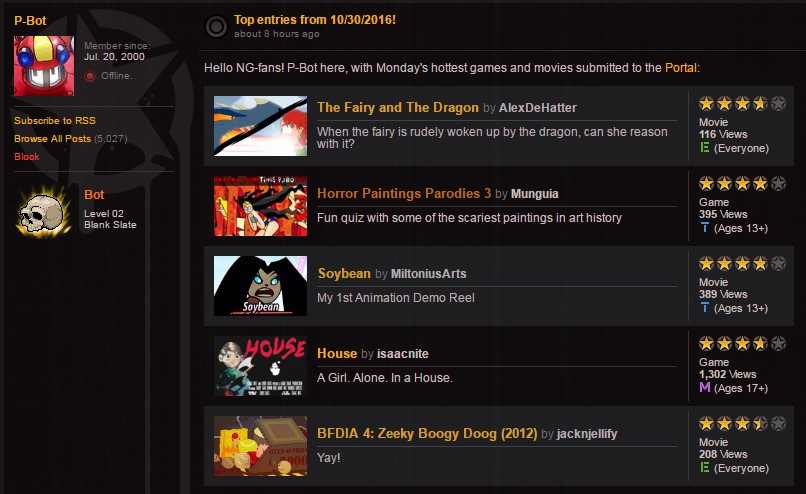Click the red Offline status indicator

(90, 76)
